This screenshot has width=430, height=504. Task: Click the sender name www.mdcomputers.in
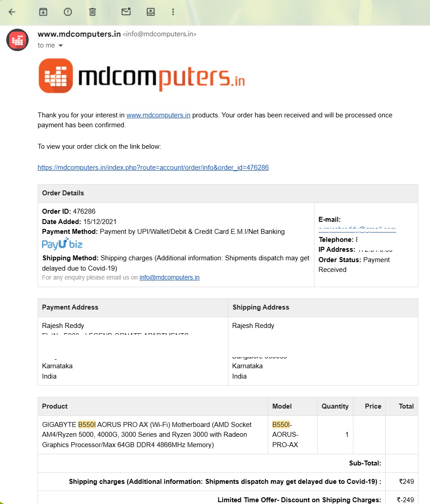(79, 34)
